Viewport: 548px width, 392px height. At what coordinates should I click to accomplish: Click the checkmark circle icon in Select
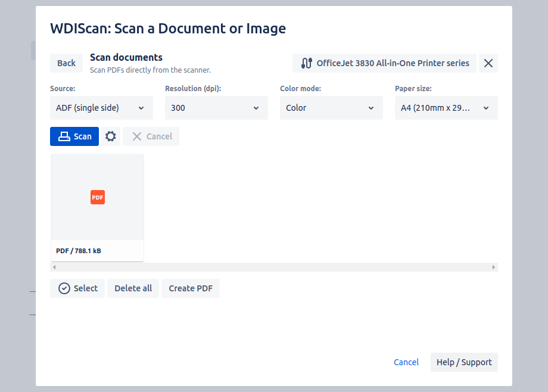(x=64, y=288)
